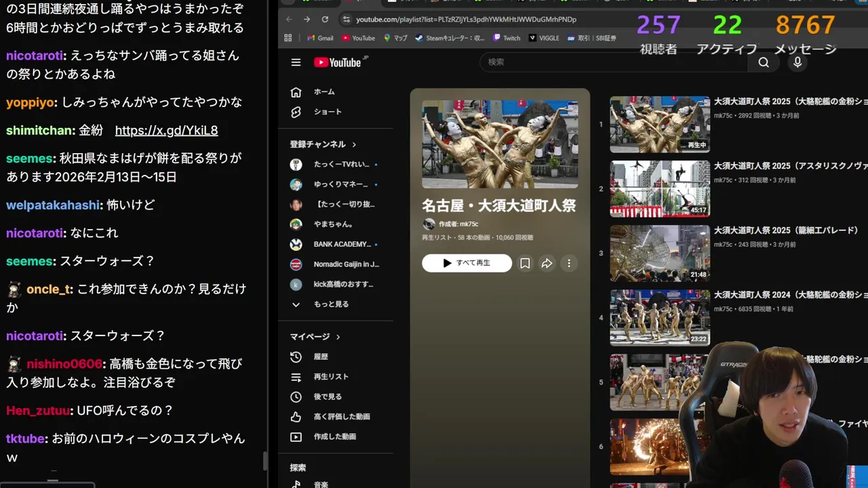Go forward in the browser
The width and height of the screenshot is (868, 488).
[x=307, y=20]
